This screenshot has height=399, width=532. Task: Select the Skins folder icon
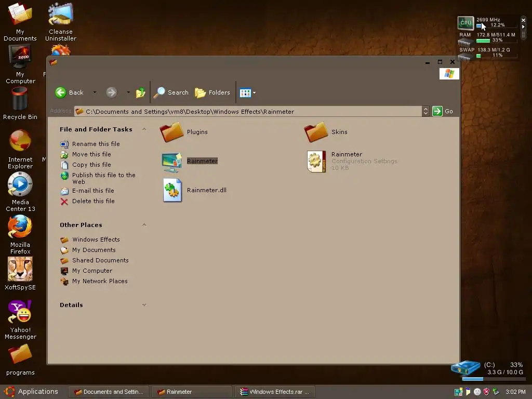click(316, 132)
